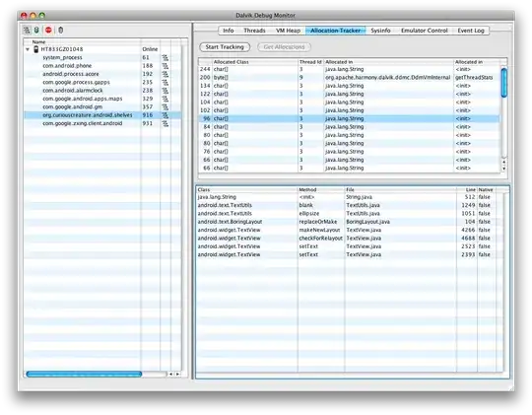Click the allocations list vertical scrollbar thumb
This screenshot has height=415, width=532.
(x=503, y=83)
